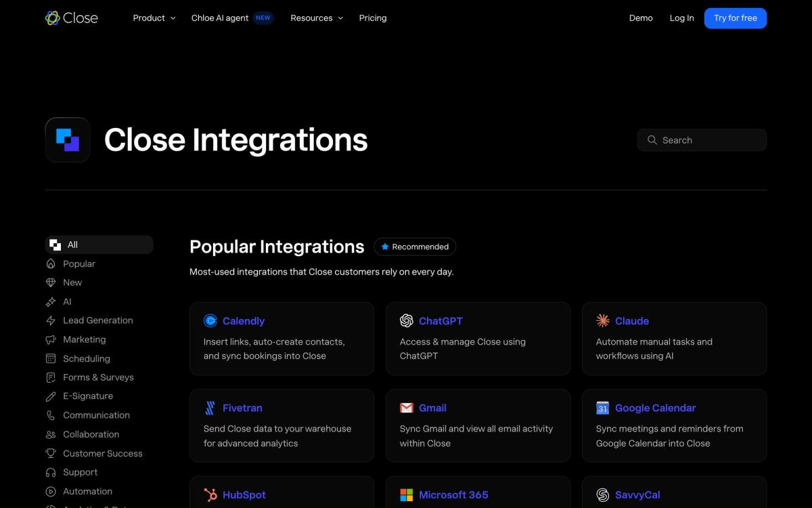The image size is (812, 508).
Task: Click 'Sync meetings and reminders' description
Action: coord(670,436)
